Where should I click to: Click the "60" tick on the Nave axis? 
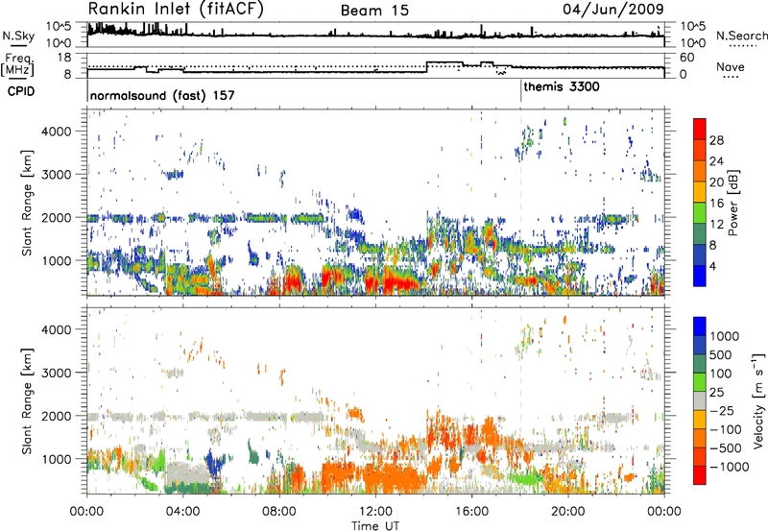point(687,58)
